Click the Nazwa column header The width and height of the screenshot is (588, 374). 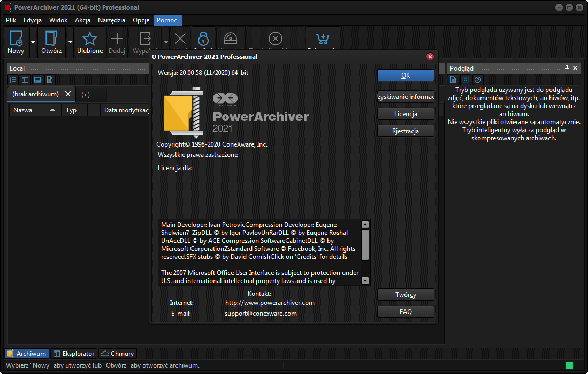point(35,110)
